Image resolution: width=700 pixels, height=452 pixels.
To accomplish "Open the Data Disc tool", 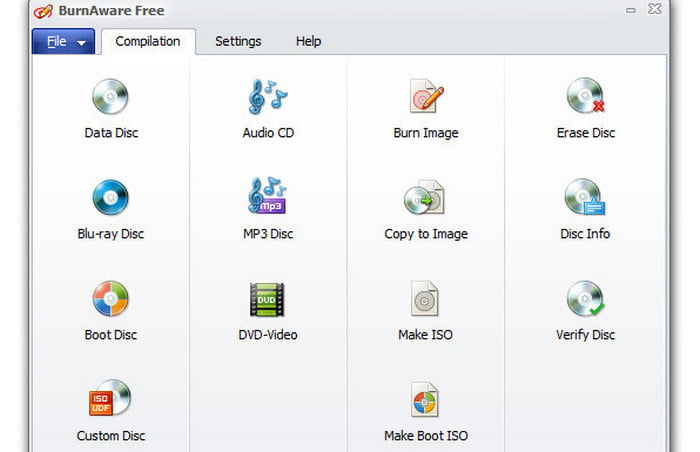I will (111, 109).
